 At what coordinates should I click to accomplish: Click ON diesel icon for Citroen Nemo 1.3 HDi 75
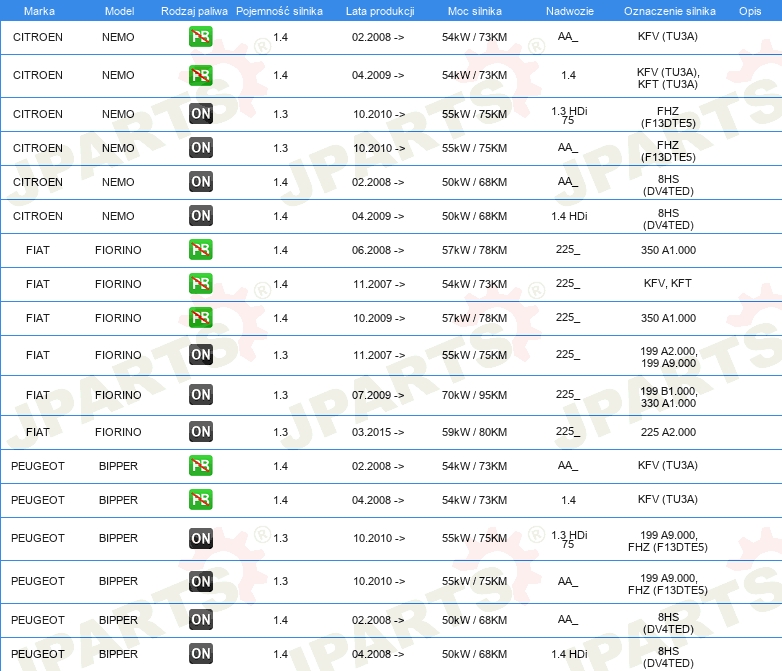pos(201,113)
